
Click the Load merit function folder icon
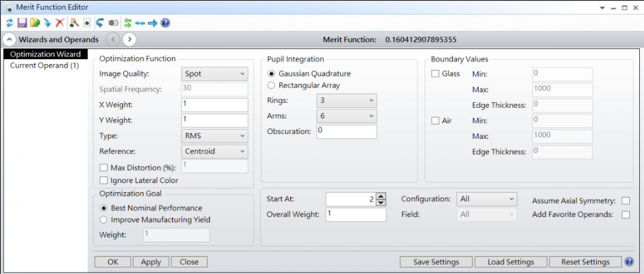(35, 23)
